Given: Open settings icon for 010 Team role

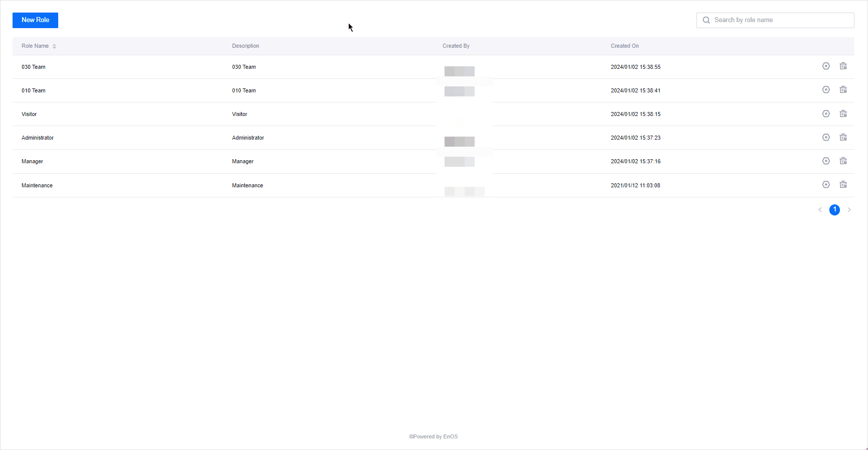Looking at the screenshot, I should (x=826, y=90).
